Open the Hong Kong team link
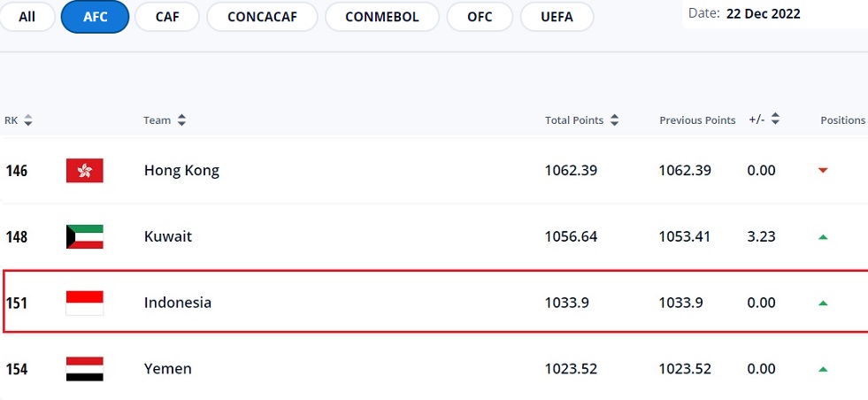868x400 pixels. pyautogui.click(x=181, y=171)
